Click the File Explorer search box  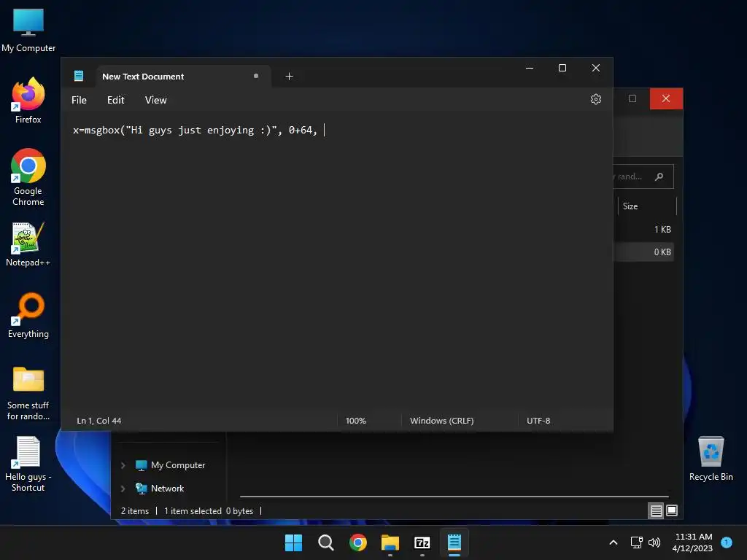click(643, 176)
